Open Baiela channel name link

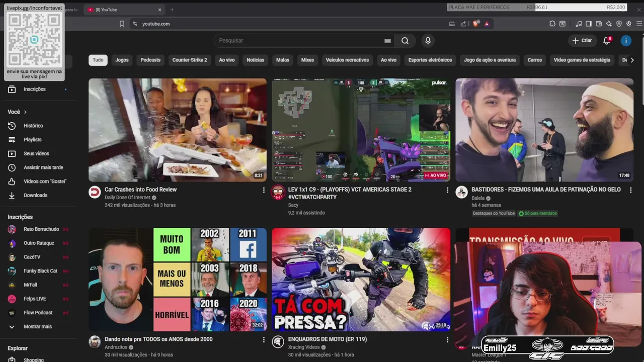tap(478, 198)
